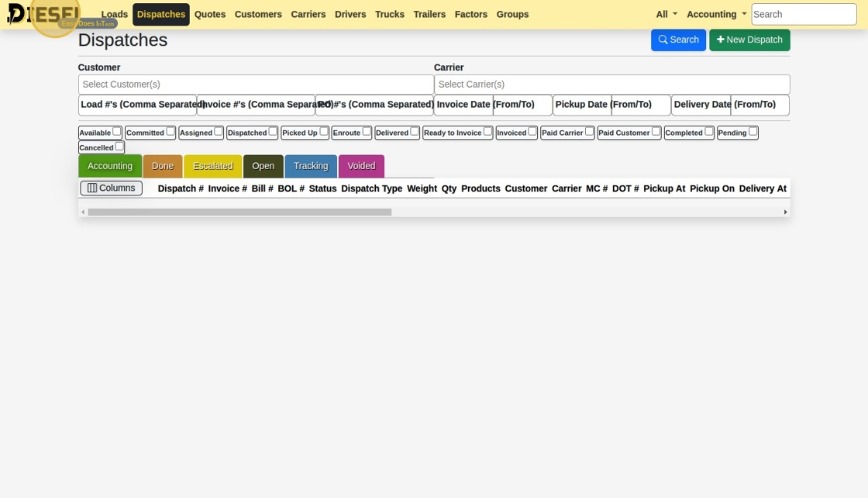Open the Quotes page
Image resolution: width=868 pixels, height=498 pixels.
tap(210, 15)
